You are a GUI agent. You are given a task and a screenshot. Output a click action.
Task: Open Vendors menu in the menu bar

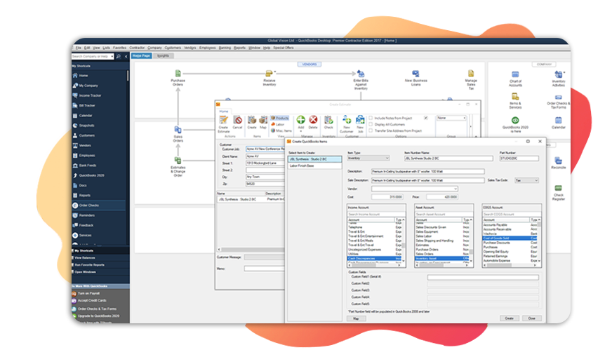coord(190,48)
